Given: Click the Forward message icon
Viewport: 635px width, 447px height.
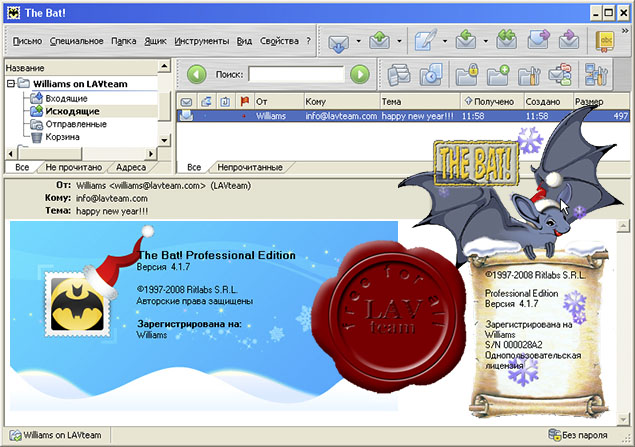Looking at the screenshot, I should point(539,40).
